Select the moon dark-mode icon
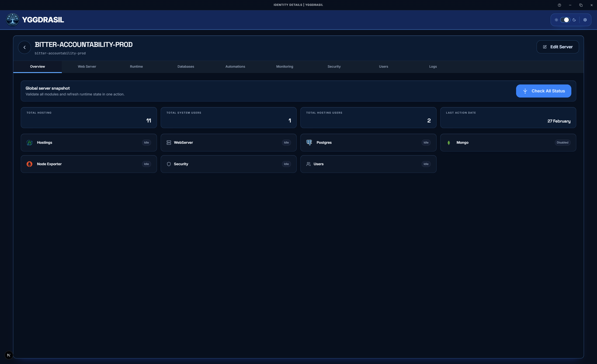This screenshot has width=597, height=364. pos(574,20)
